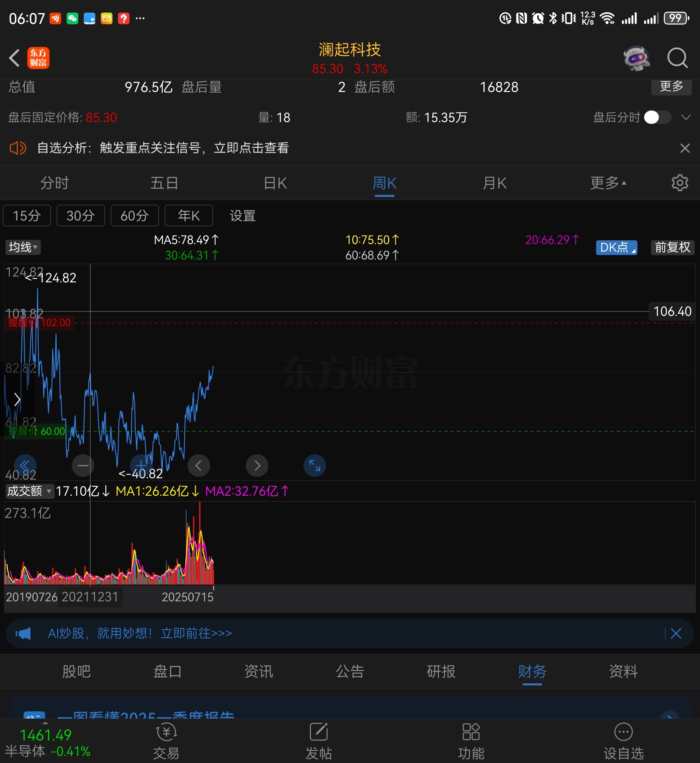Open the 公告 tab
The width and height of the screenshot is (700, 763).
[350, 672]
